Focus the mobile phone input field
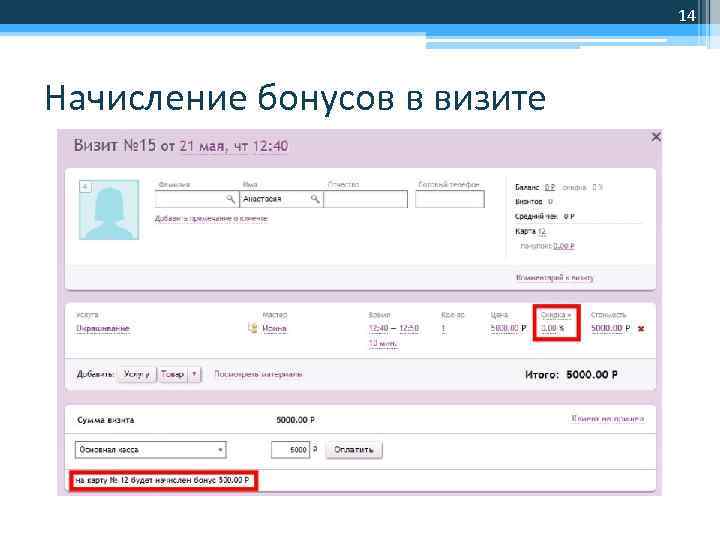This screenshot has height=540, width=720. point(450,199)
